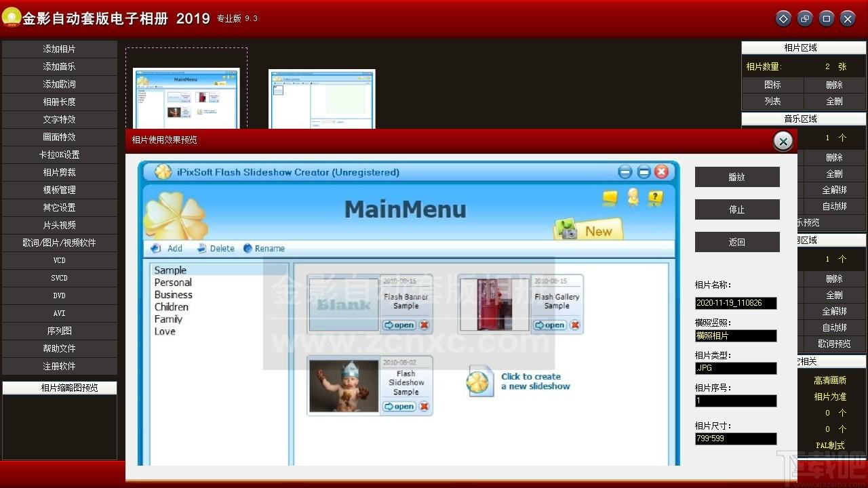The image size is (868, 488).
Task: Click the 注册软件 sidebar button
Action: tap(60, 366)
